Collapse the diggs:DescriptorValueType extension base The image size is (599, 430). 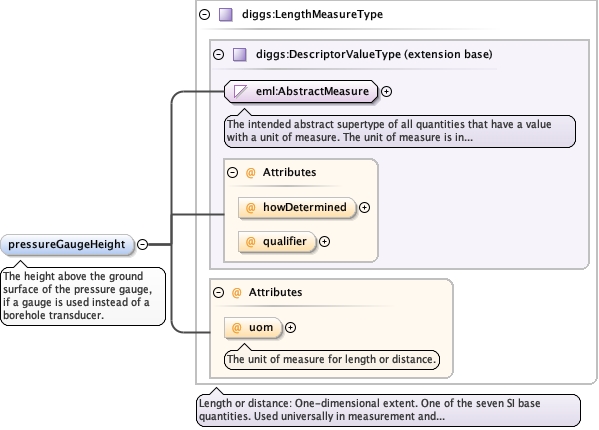(x=219, y=54)
